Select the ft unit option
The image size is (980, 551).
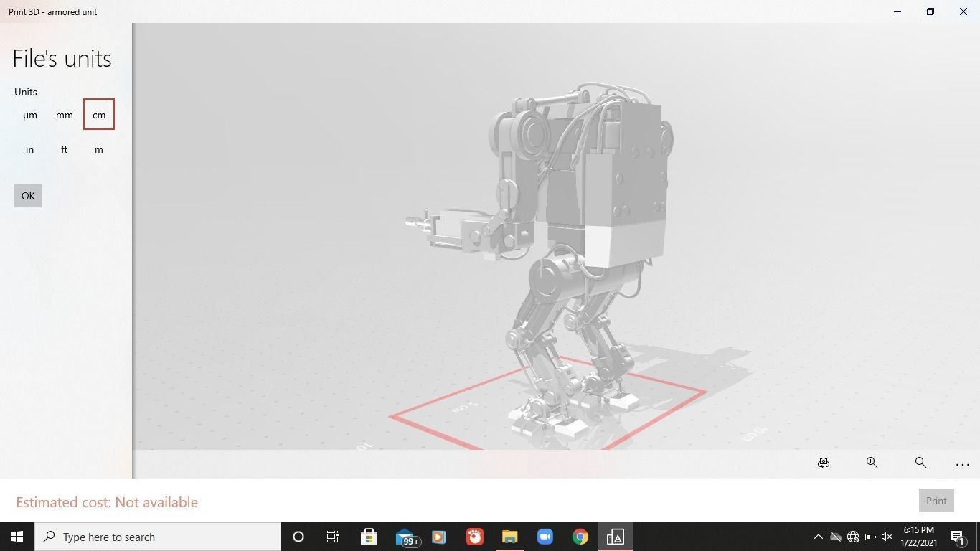[x=64, y=149]
